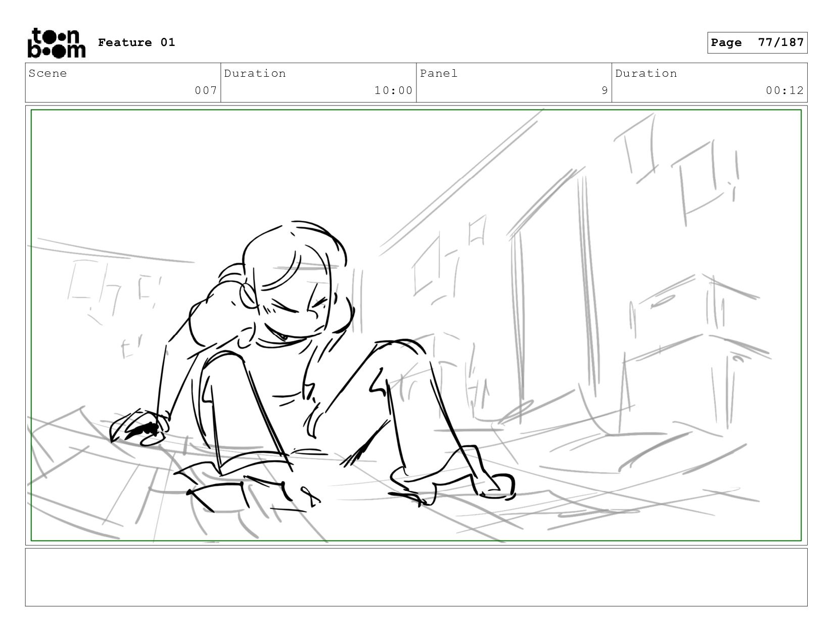Click the Toon Boom logo
The image size is (834, 644).
[56, 43]
